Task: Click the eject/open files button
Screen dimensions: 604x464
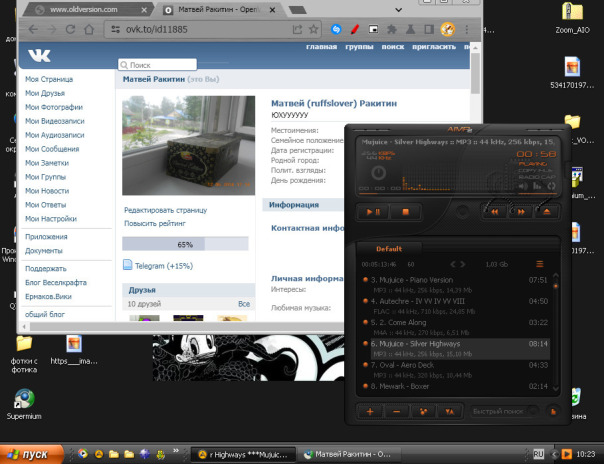Action: [x=547, y=211]
